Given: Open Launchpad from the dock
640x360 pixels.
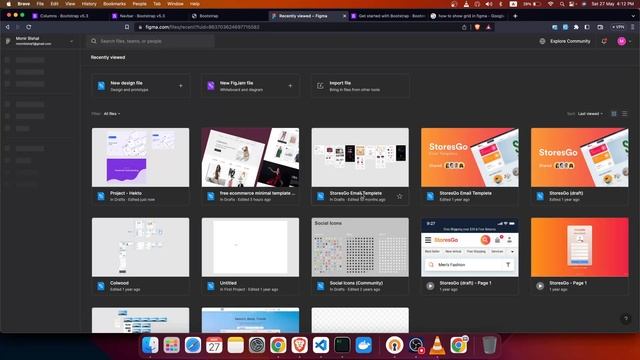Looking at the screenshot, I should coord(171,345).
